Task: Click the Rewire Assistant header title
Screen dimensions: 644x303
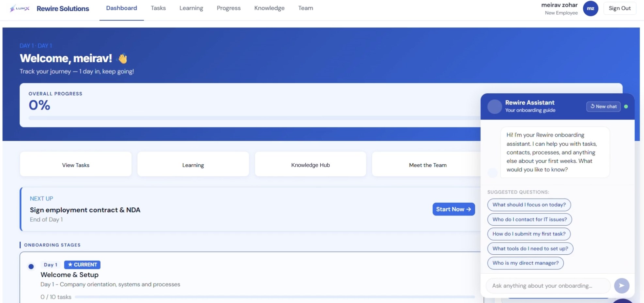Action: click(530, 103)
